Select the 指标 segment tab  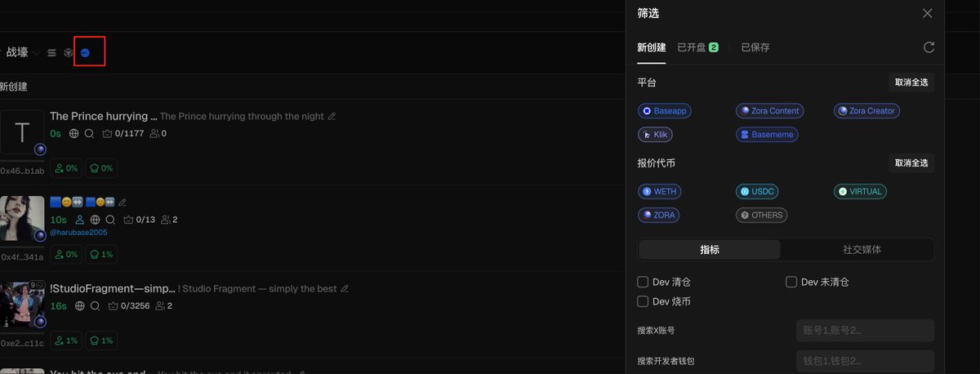(710, 250)
